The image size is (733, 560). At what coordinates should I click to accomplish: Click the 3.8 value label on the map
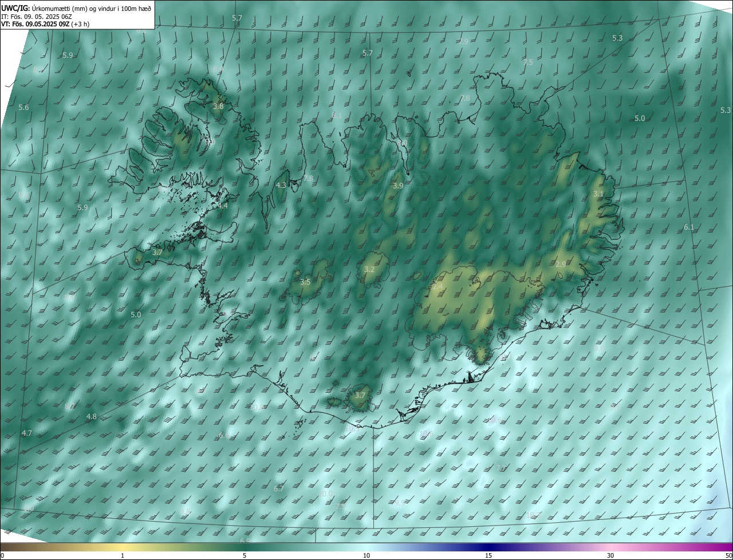tap(218, 107)
